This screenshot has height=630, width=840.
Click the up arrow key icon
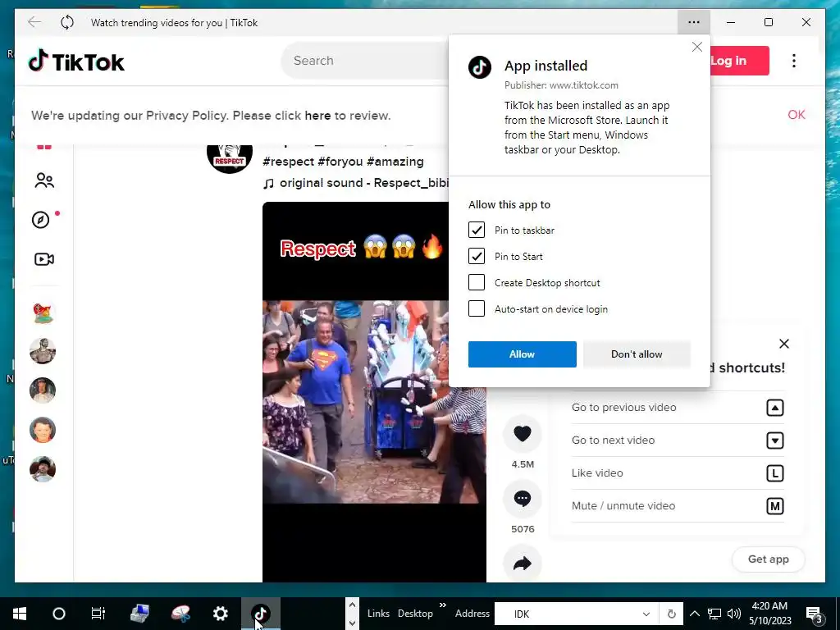(x=774, y=408)
